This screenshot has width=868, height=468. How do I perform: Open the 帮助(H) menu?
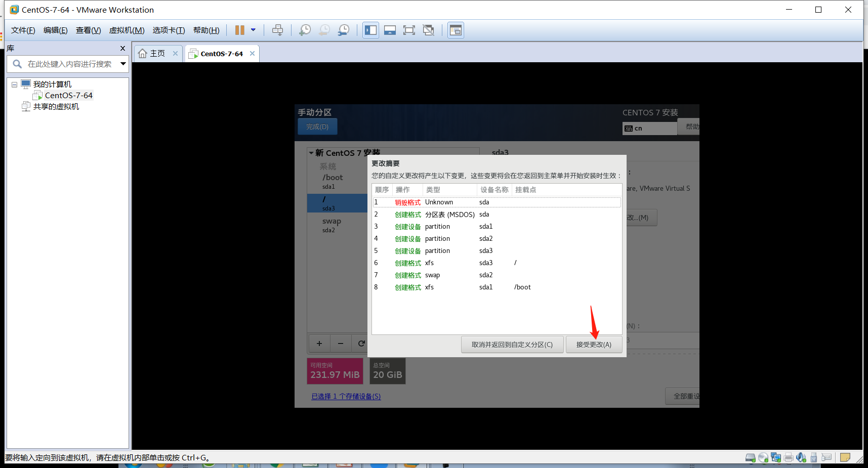point(206,30)
